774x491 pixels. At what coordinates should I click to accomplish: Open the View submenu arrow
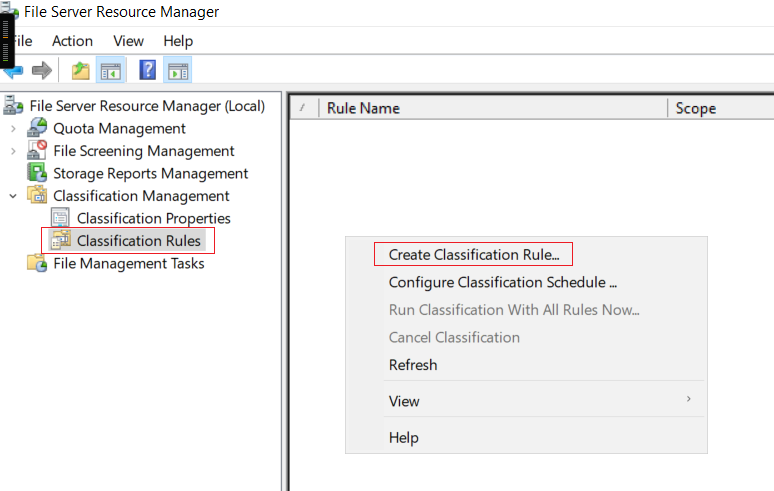689,399
